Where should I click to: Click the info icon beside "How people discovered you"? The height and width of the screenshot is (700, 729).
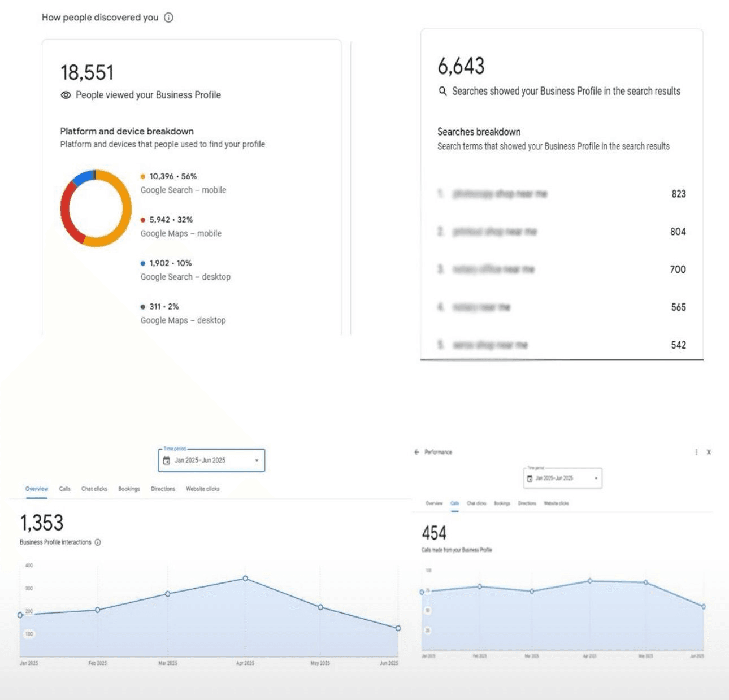click(x=167, y=18)
